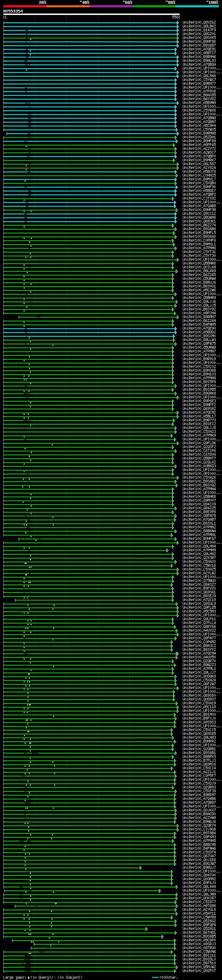Select the UniRef100_Q9SI12 label
222x980 pixels.
coord(199,213)
